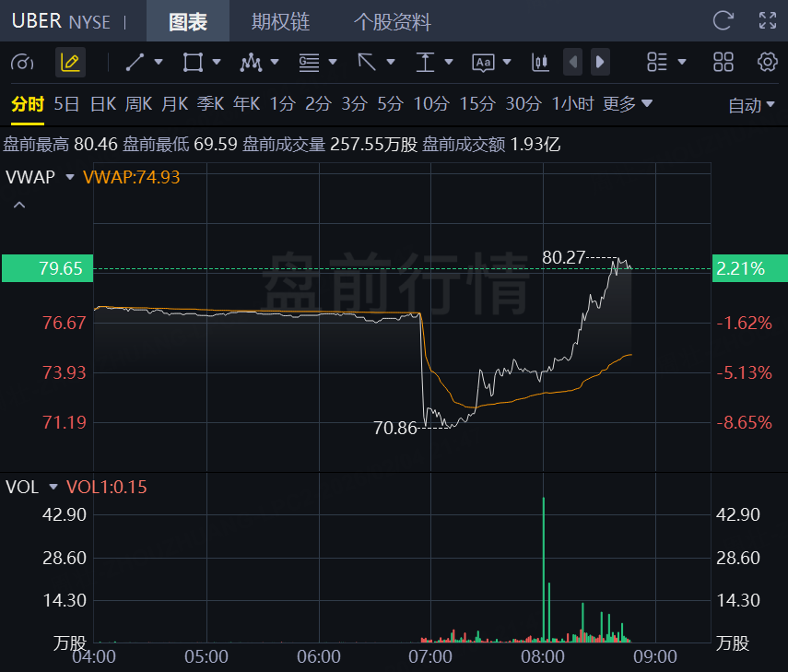Image resolution: width=788 pixels, height=672 pixels.
Task: Expand Fibonacci lines tool options
Action: click(x=332, y=62)
